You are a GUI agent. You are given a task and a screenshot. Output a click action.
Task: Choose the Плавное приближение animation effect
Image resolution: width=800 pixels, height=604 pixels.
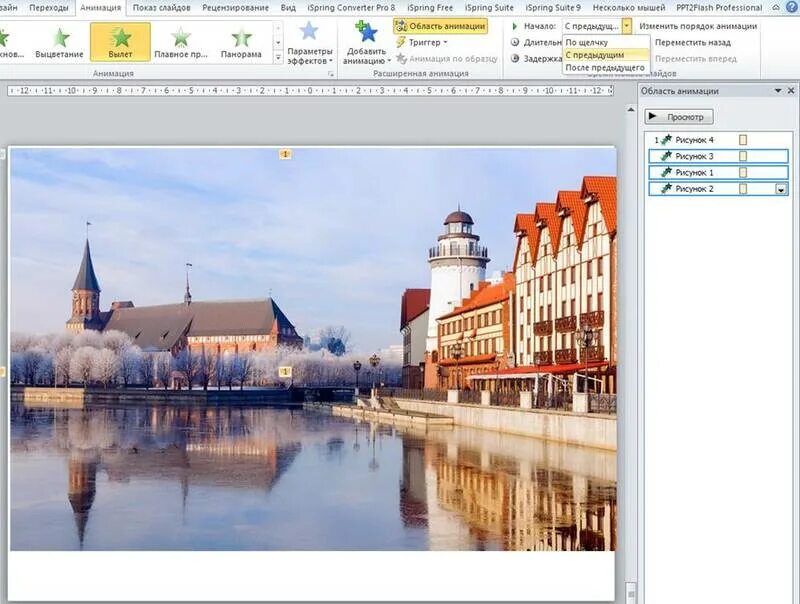(181, 43)
